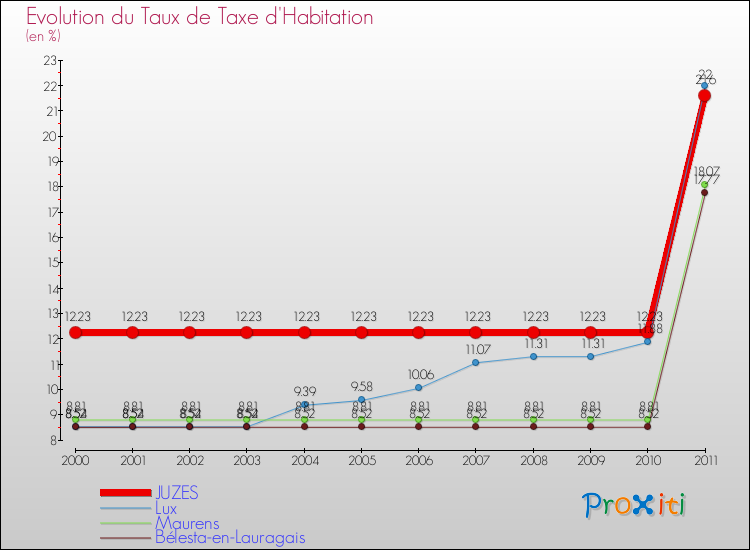Click the brown Bélesta-en-Lauragais legend line swatch

[x=126, y=538]
